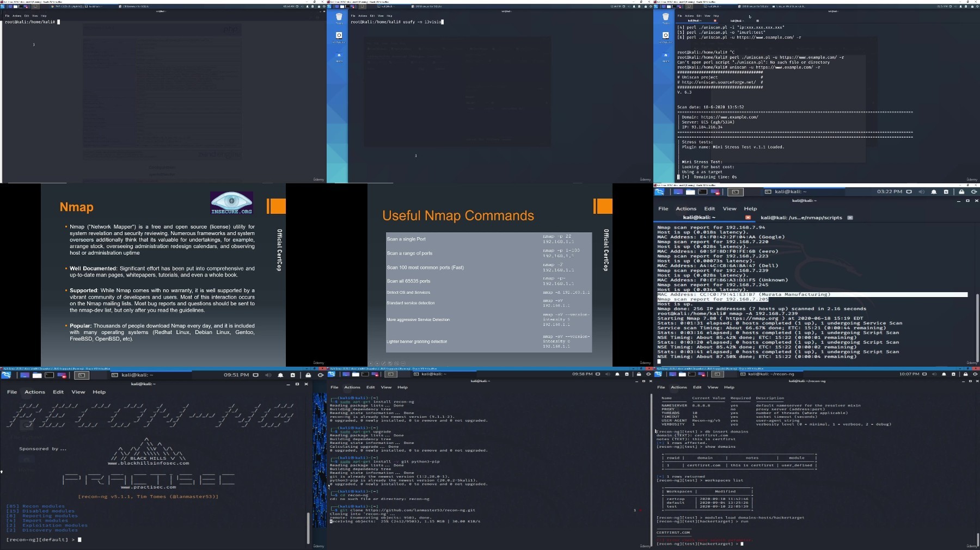Close the 'kali@kali: ~' tab with its red X

pyautogui.click(x=748, y=218)
